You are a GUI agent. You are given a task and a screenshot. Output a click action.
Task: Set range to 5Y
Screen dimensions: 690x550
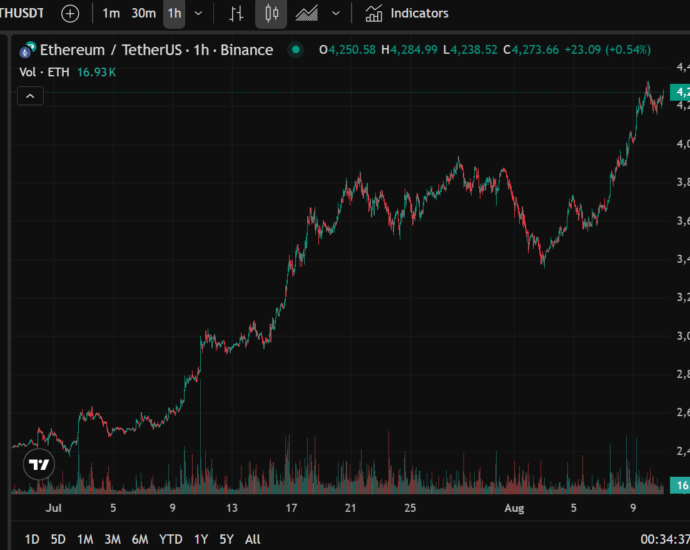(x=227, y=539)
